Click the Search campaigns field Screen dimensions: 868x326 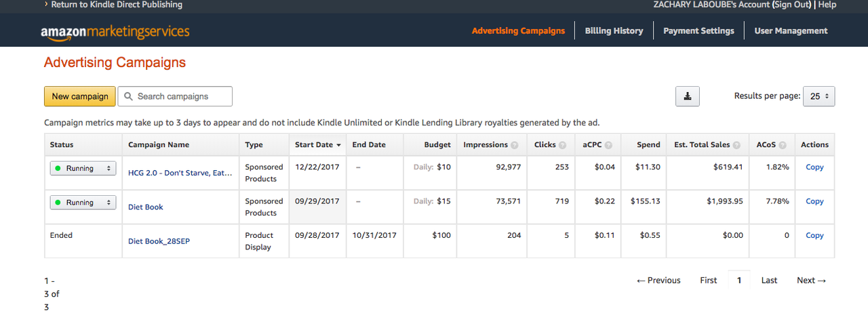click(175, 96)
